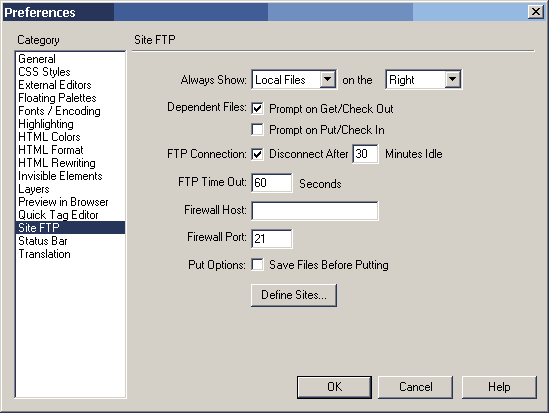Screen dimensions: 549x413
Task: Open Help for preferences
Action: [x=499, y=387]
